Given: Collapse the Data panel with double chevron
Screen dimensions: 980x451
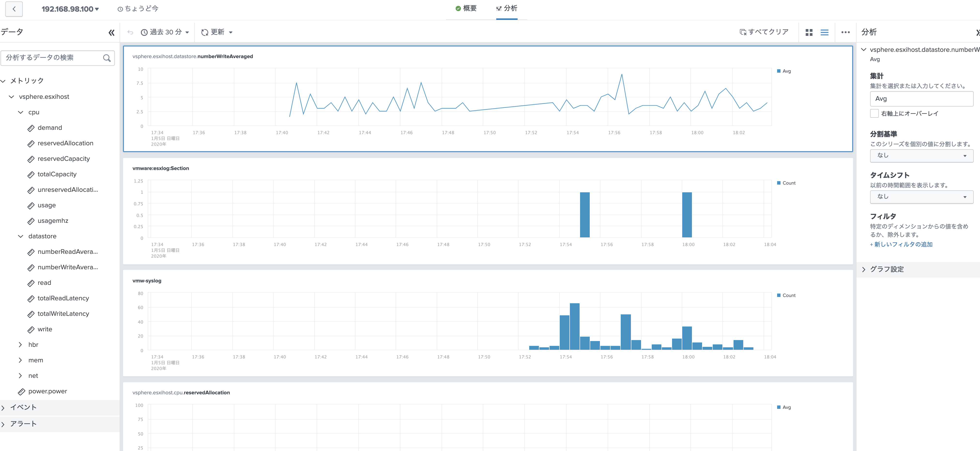Looking at the screenshot, I should (x=111, y=33).
